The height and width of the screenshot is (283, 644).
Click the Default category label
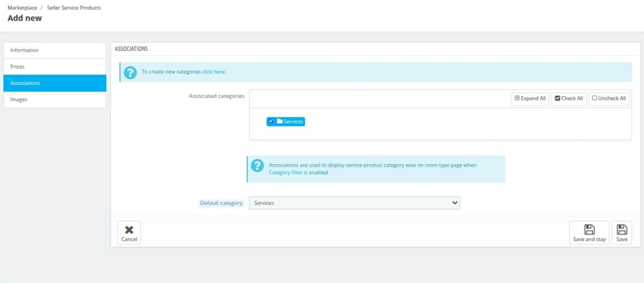pyautogui.click(x=221, y=203)
